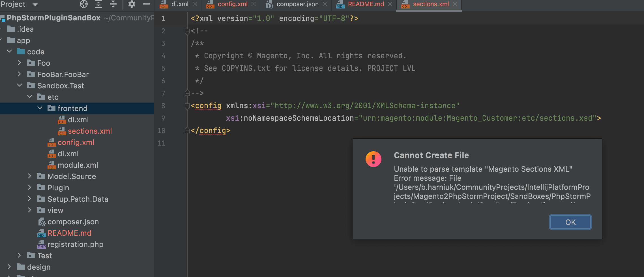Open the Project view dropdown arrow

[35, 5]
